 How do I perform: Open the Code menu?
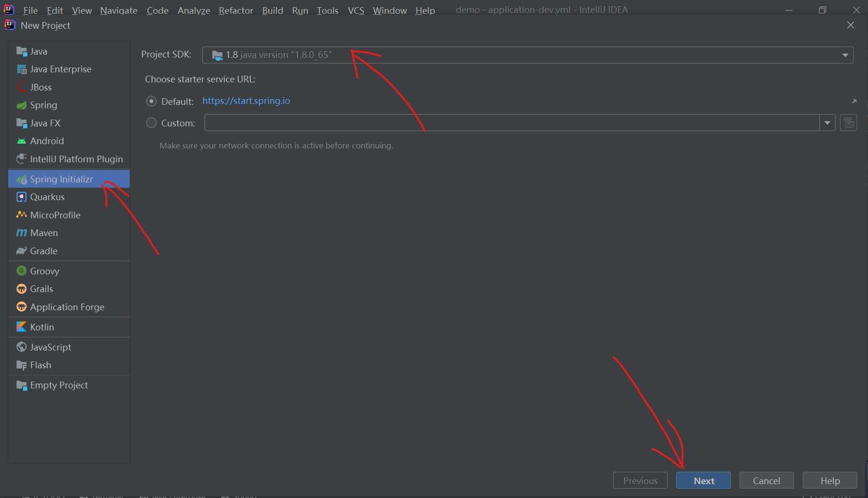[x=158, y=10]
